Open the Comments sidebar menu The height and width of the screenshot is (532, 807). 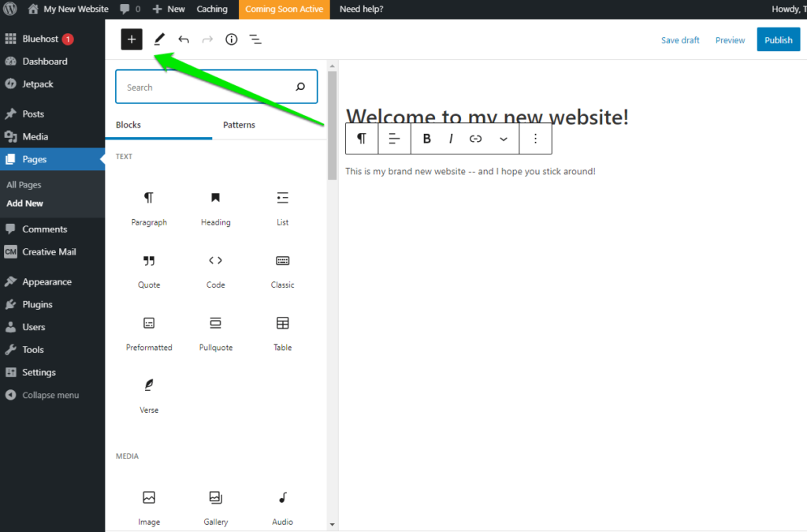[x=53, y=229]
